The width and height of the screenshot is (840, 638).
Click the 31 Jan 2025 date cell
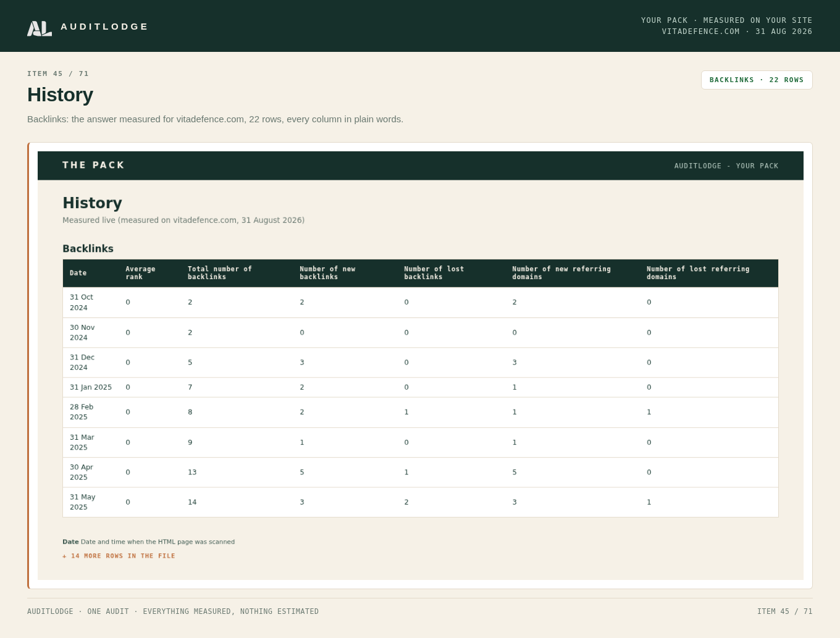click(x=91, y=387)
